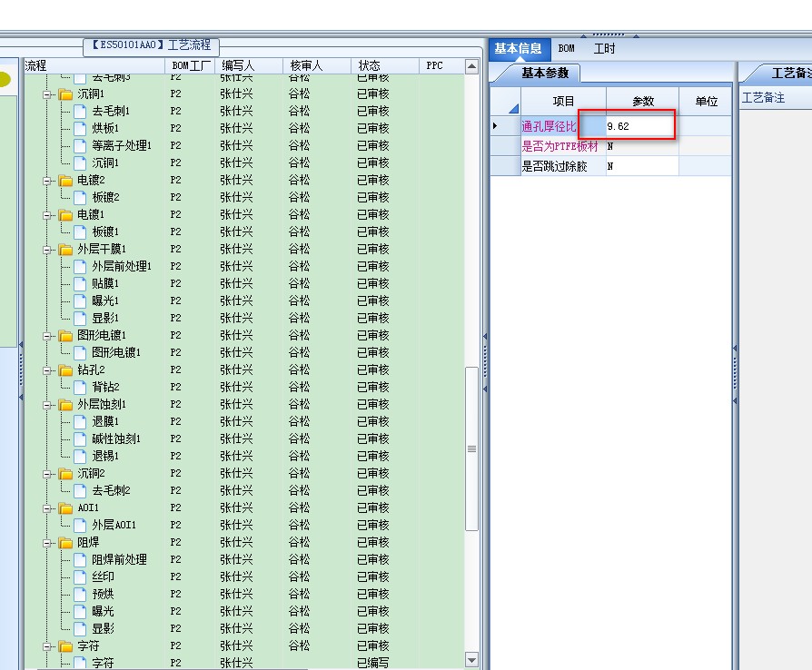This screenshot has height=670, width=812.
Task: Click document icon beside 贴膜1
Action: [x=80, y=284]
